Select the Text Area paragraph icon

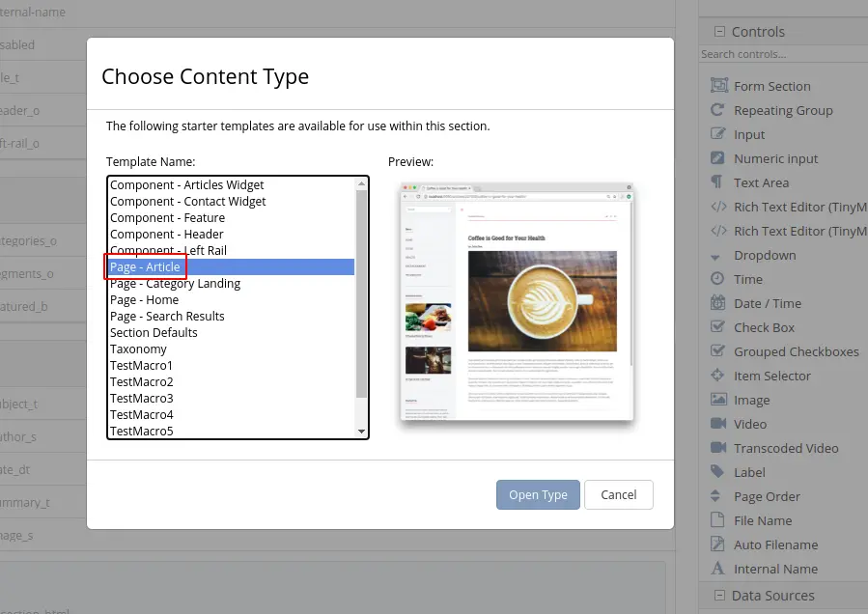717,182
